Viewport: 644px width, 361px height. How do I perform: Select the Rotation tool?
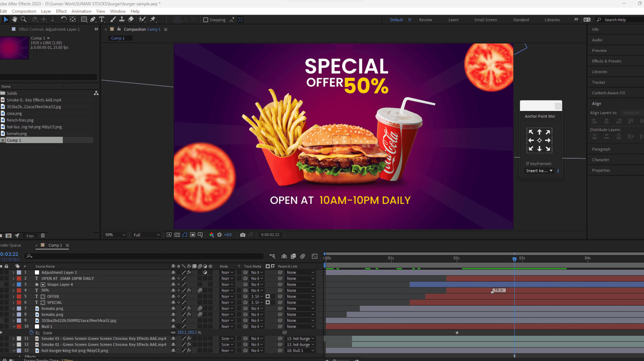[x=64, y=19]
